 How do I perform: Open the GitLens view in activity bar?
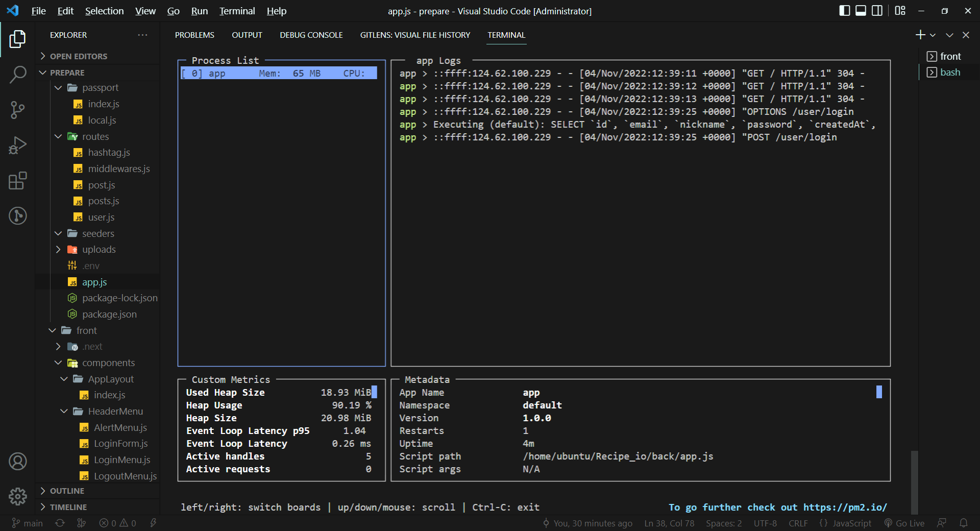click(17, 216)
